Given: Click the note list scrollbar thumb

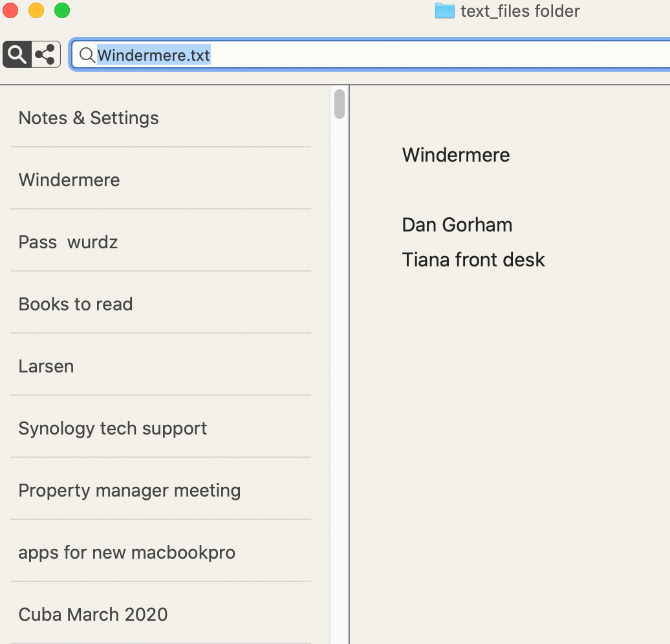Looking at the screenshot, I should coord(340,104).
